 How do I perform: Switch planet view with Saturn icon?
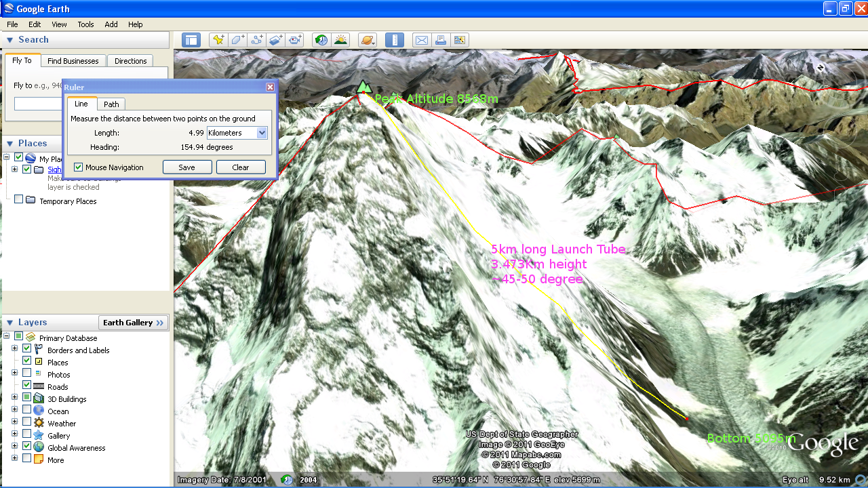click(368, 40)
